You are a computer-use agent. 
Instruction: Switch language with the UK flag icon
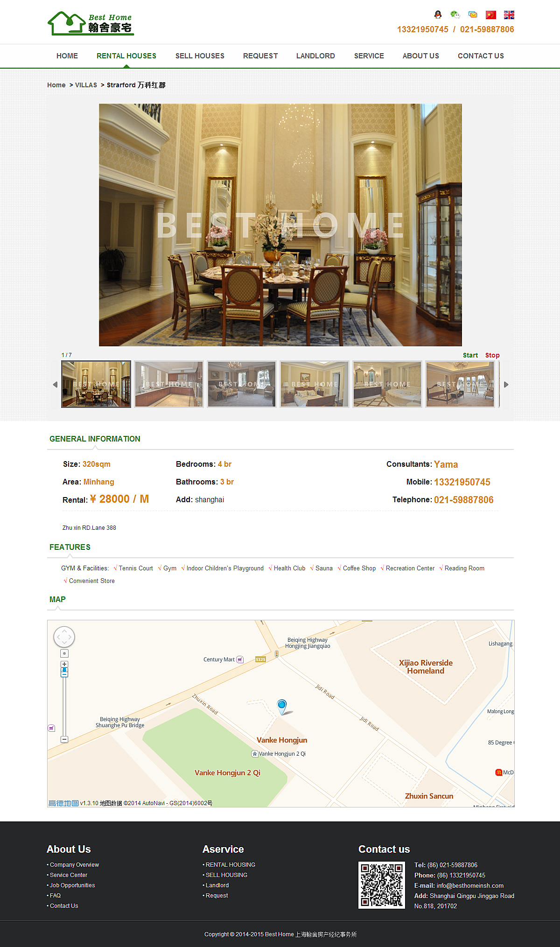(x=509, y=15)
